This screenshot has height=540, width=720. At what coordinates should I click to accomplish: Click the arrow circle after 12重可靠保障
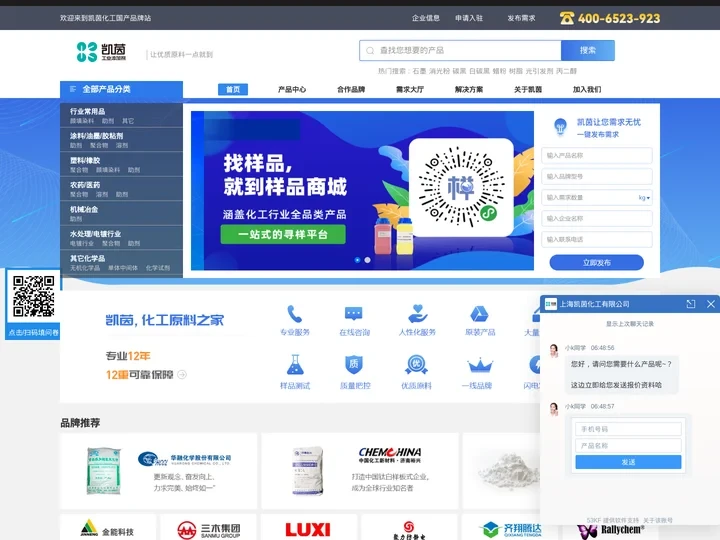(x=182, y=375)
